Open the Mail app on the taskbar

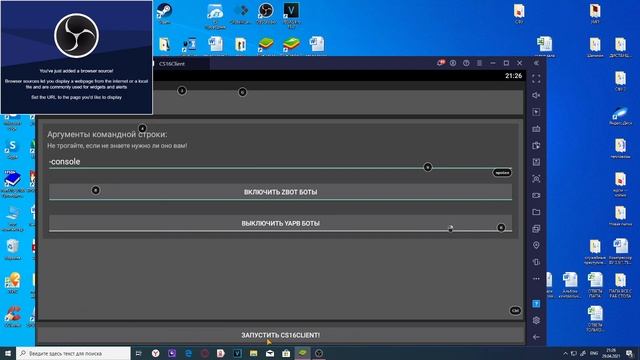(270, 353)
